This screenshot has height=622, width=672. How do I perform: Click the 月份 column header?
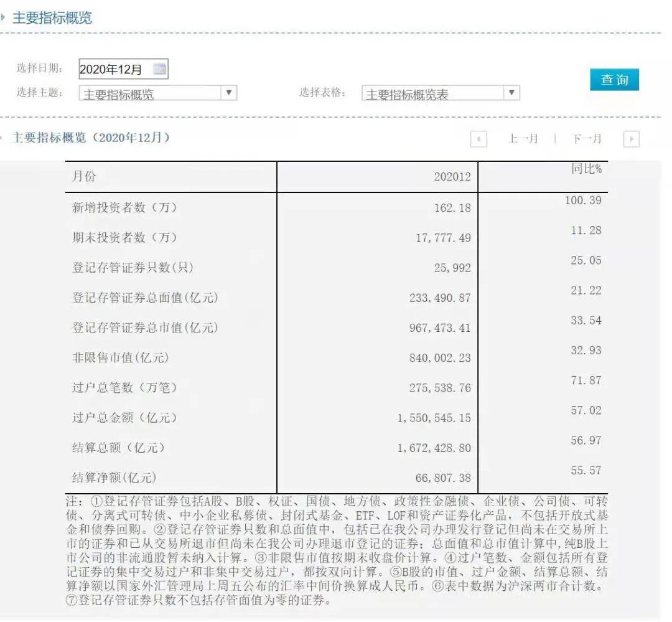pos(84,176)
